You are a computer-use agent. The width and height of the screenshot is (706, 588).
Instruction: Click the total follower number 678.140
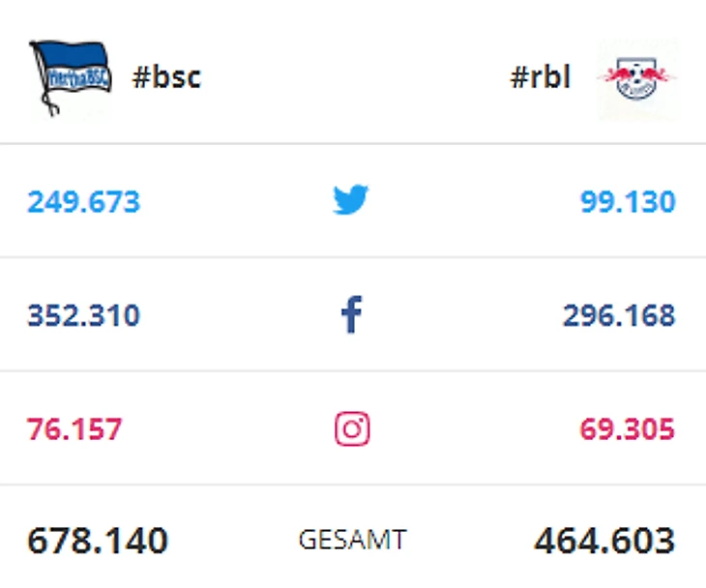(98, 541)
